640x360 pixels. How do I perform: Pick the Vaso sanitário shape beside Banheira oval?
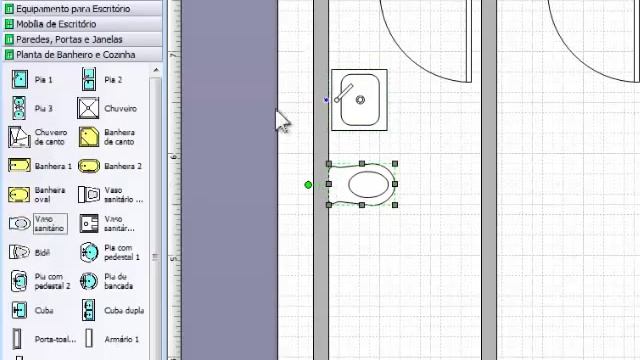pos(111,195)
